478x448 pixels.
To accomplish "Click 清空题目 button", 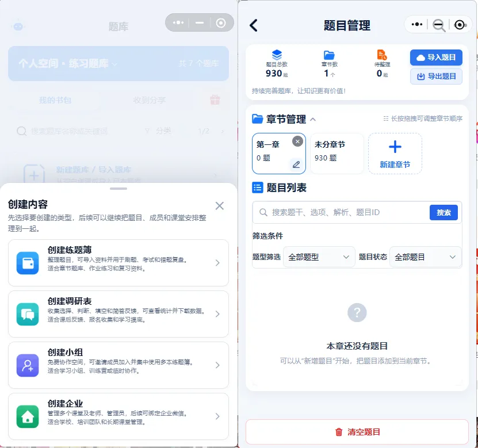I will 357,432.
